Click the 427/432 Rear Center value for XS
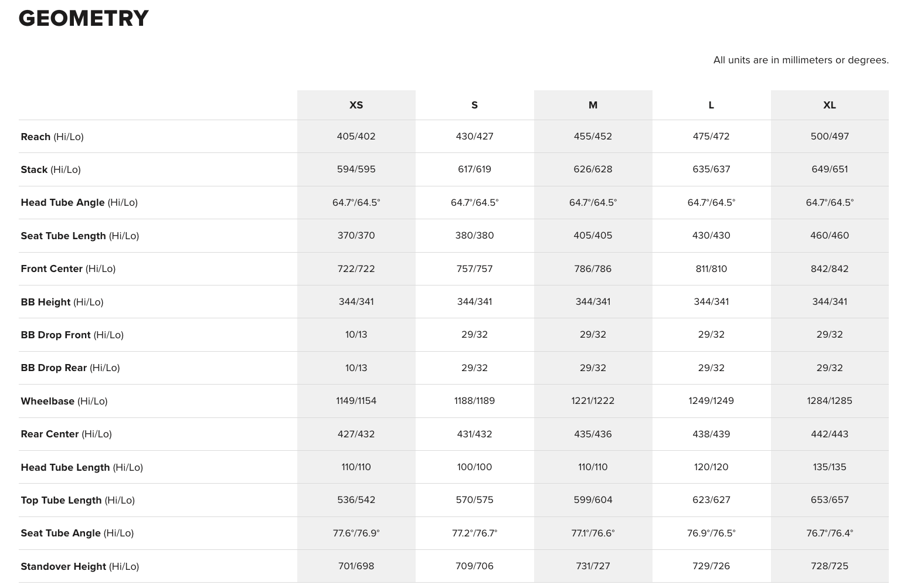The image size is (897, 588). point(356,434)
